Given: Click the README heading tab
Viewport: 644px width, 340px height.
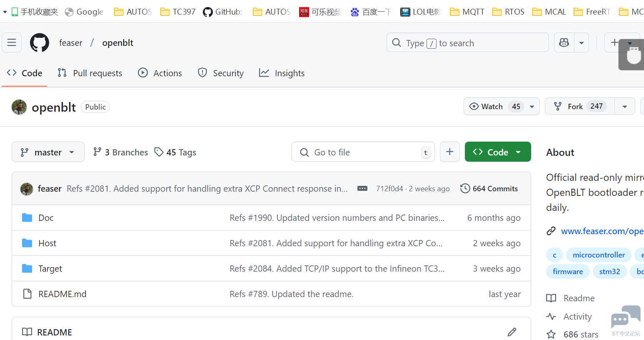Looking at the screenshot, I should (x=47, y=332).
